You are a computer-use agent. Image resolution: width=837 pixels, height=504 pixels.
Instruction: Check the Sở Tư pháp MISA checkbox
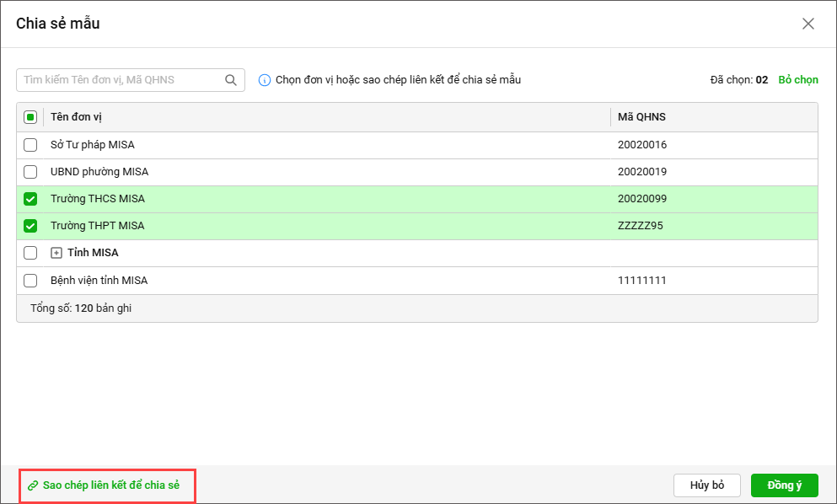[30, 145]
